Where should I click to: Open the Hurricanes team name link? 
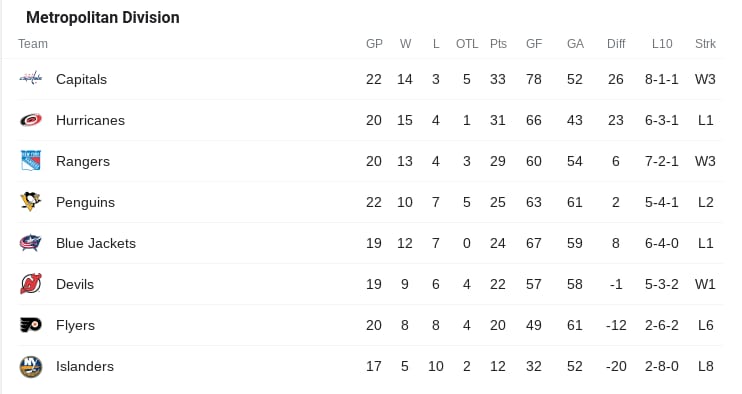pyautogui.click(x=90, y=120)
